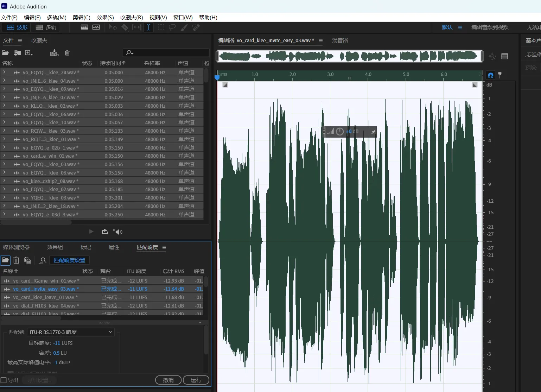Expand vo_klee...dship2_08.wav file row

[x=4, y=181]
